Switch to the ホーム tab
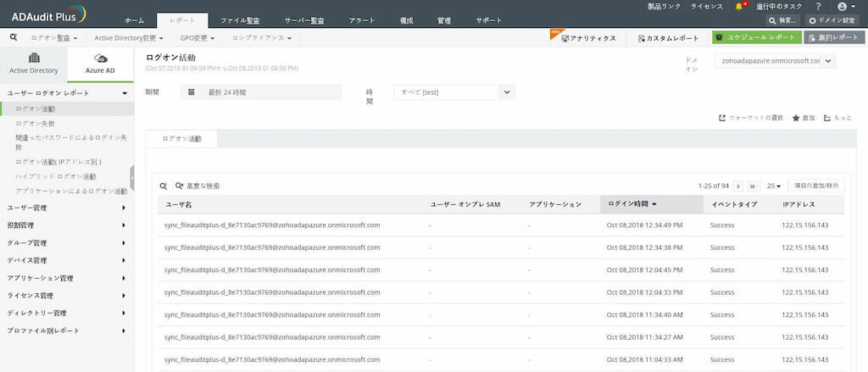The image size is (868, 372). [x=134, y=20]
